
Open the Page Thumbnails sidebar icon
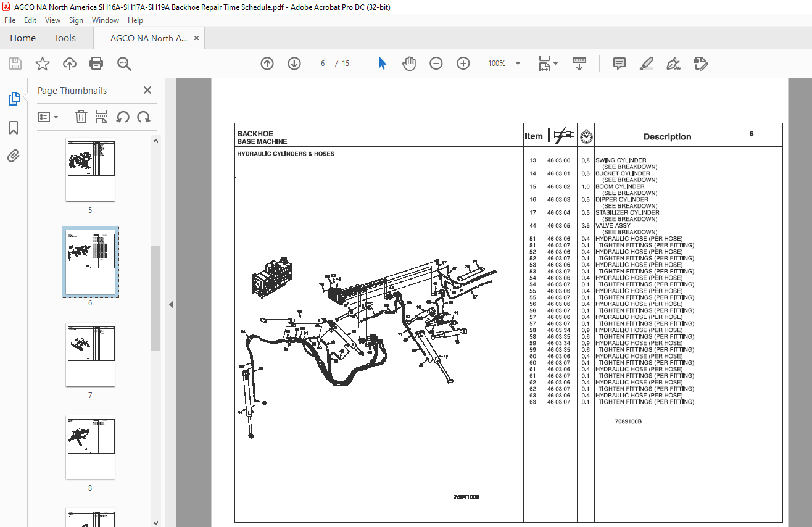tap(14, 99)
